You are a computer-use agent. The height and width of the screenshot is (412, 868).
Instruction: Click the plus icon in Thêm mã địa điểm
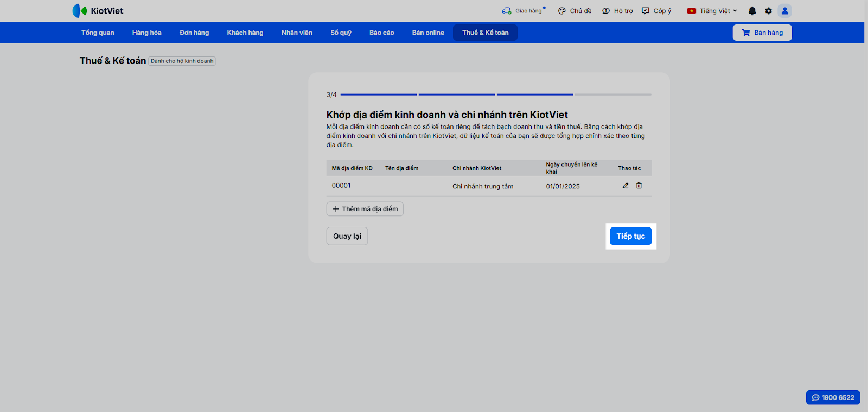pyautogui.click(x=336, y=209)
